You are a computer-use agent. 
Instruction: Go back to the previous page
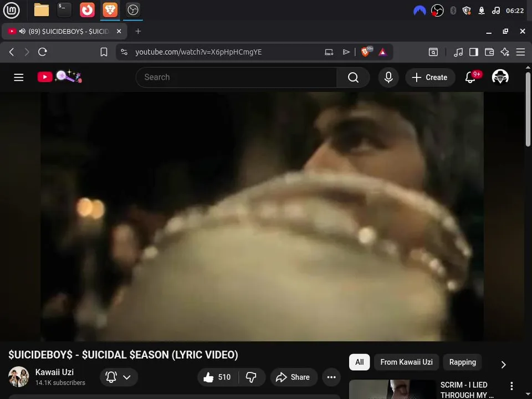pyautogui.click(x=12, y=52)
